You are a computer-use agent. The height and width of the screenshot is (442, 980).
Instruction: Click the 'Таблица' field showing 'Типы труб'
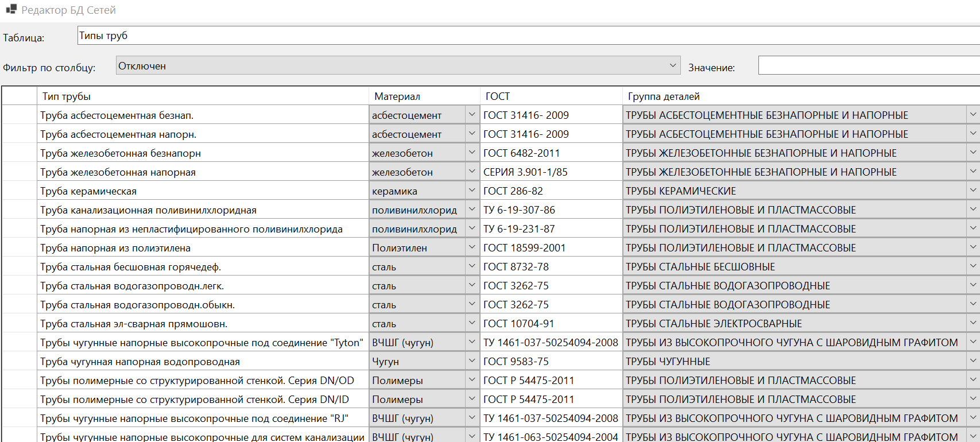pos(528,36)
